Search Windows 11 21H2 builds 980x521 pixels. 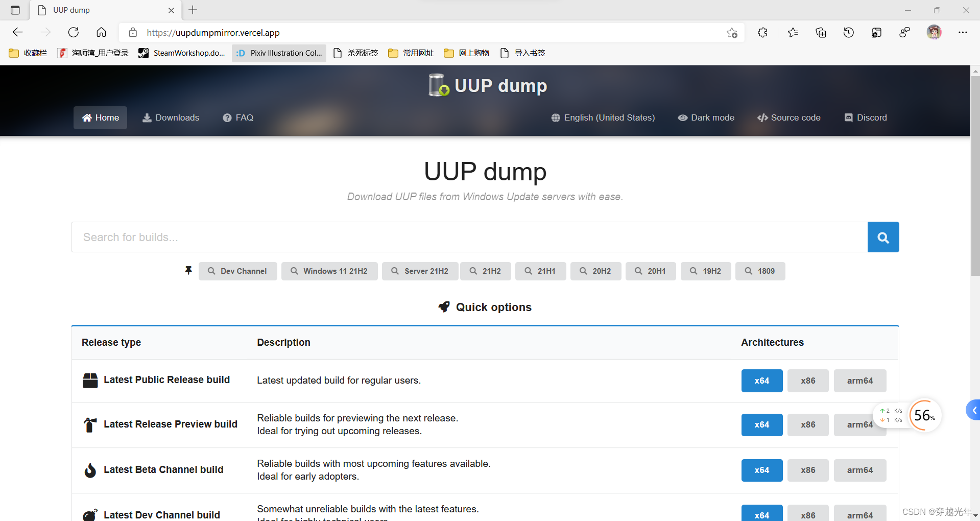pyautogui.click(x=329, y=271)
